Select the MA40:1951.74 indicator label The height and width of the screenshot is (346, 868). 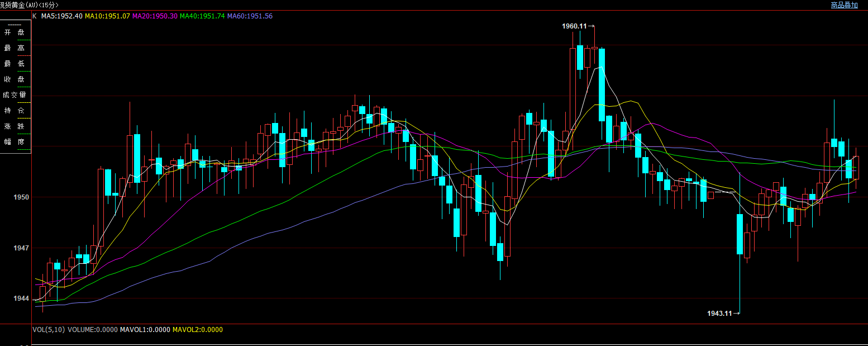202,16
